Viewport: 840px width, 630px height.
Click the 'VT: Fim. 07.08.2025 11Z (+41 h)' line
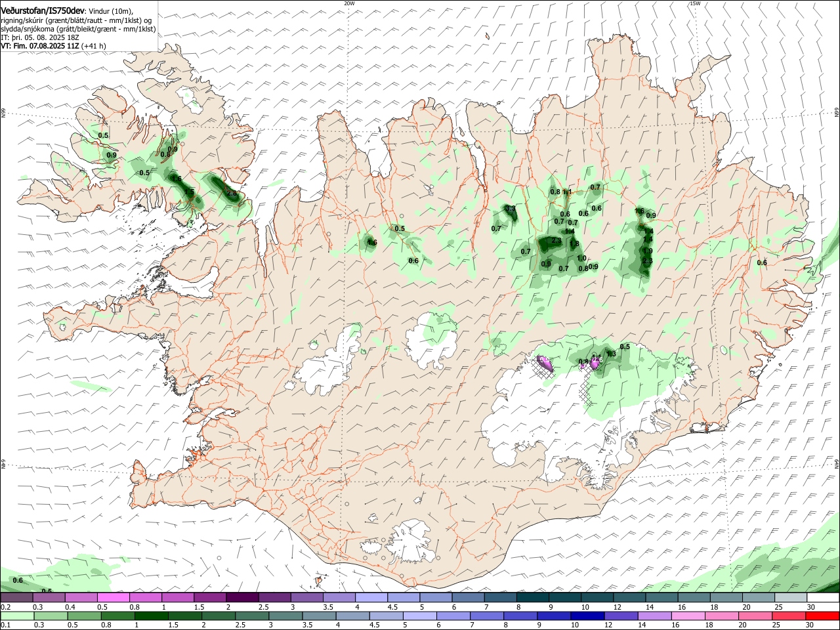point(53,46)
